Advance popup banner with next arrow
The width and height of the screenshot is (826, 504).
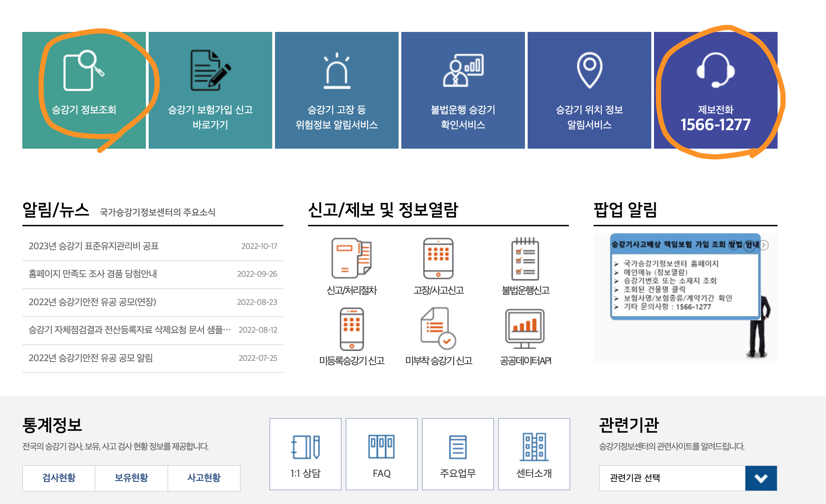(x=764, y=245)
